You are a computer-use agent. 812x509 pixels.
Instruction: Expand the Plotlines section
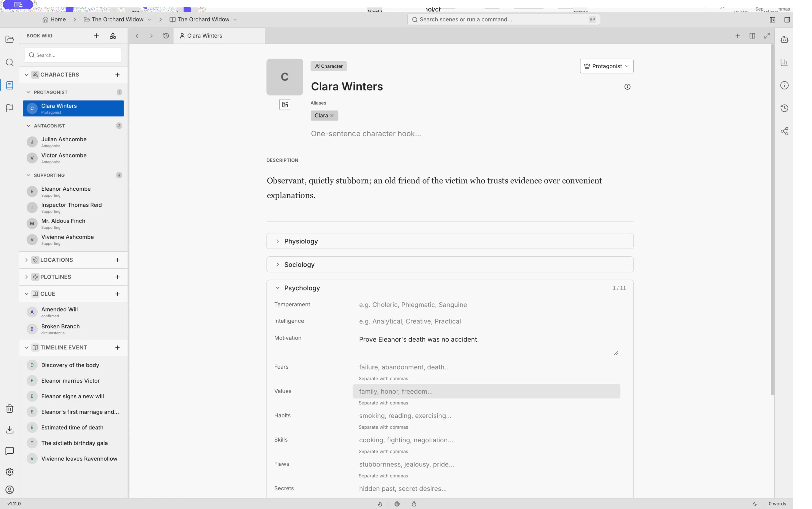click(27, 277)
